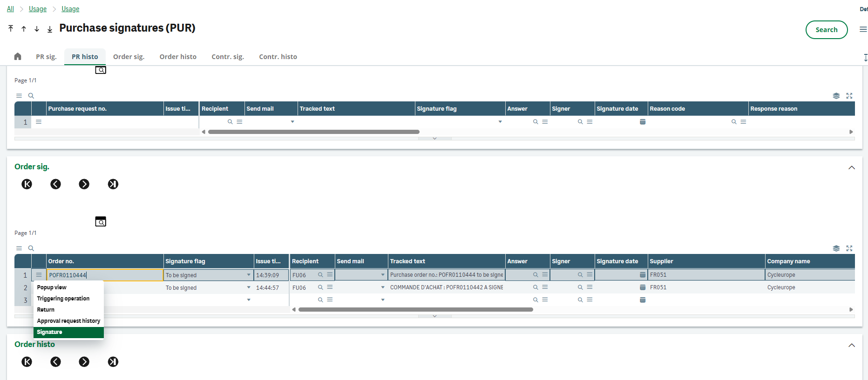
Task: Open the hamburger menu beside Search button
Action: [x=863, y=29]
